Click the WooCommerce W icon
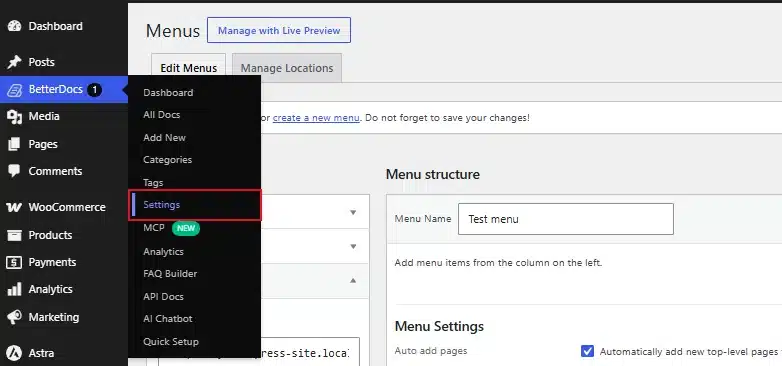 14,207
